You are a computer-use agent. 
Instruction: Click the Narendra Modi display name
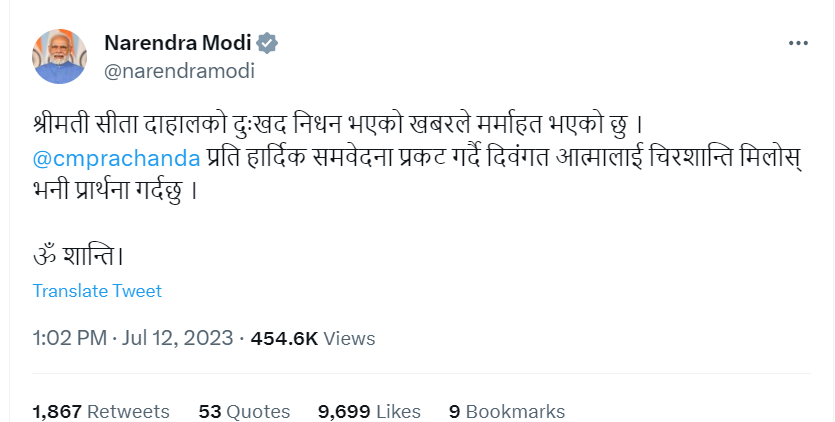tap(178, 44)
